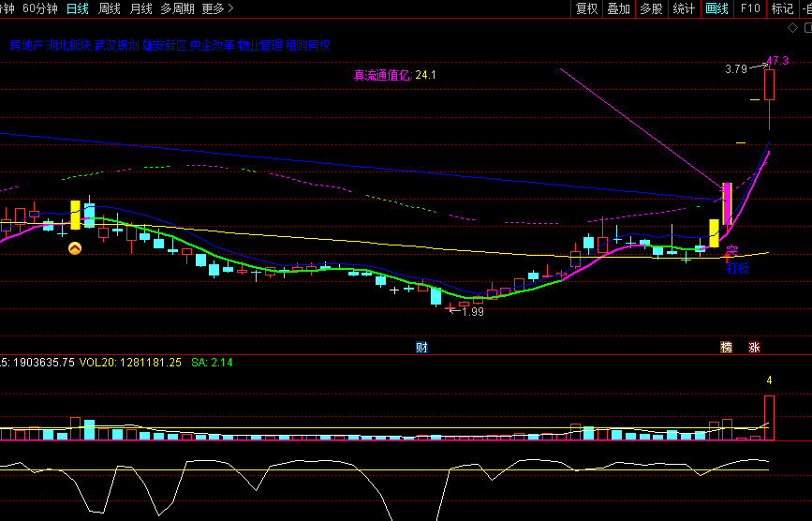Select the magenta diagonal drawn trend line

click(642, 128)
